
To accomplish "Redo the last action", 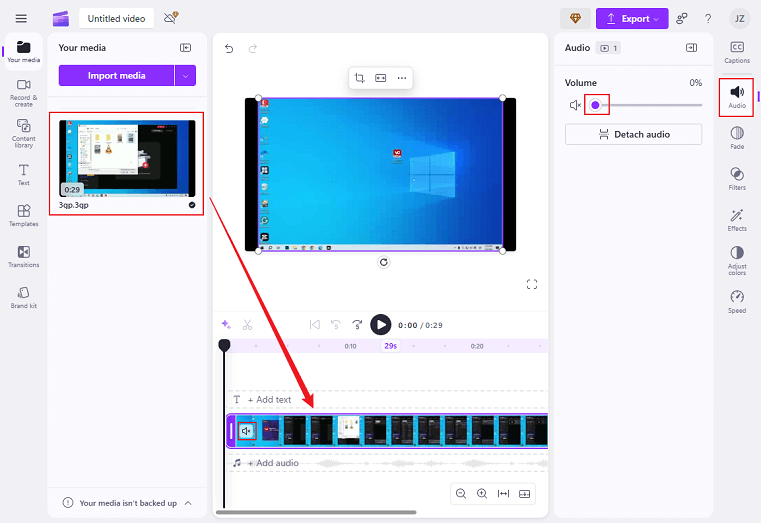I will 253,49.
